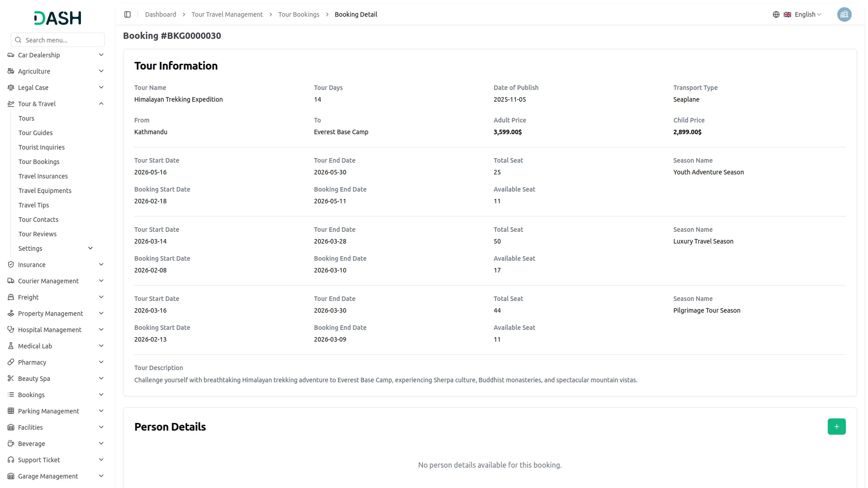Expand the Parking Management chevron
The height and width of the screenshot is (488, 868).
click(101, 411)
